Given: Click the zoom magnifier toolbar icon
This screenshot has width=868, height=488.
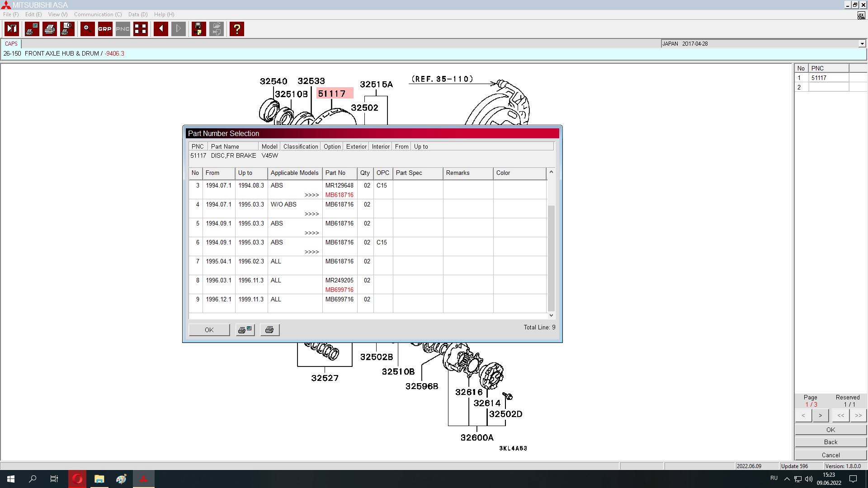Looking at the screenshot, I should 87,29.
